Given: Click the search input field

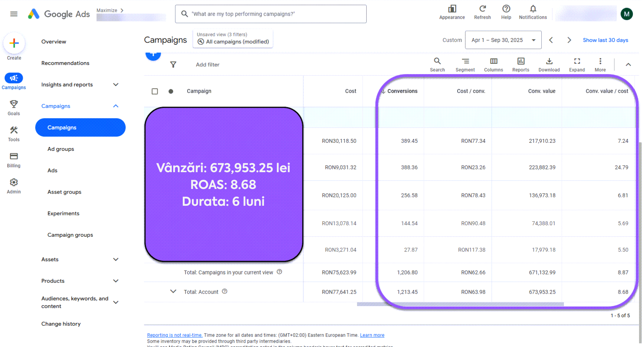Looking at the screenshot, I should (x=271, y=14).
